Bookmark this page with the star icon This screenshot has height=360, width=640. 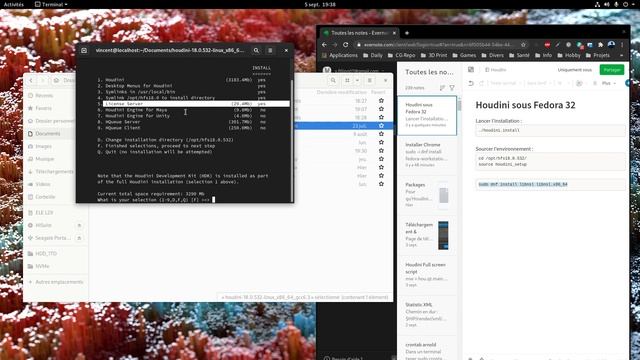pyautogui.click(x=523, y=44)
